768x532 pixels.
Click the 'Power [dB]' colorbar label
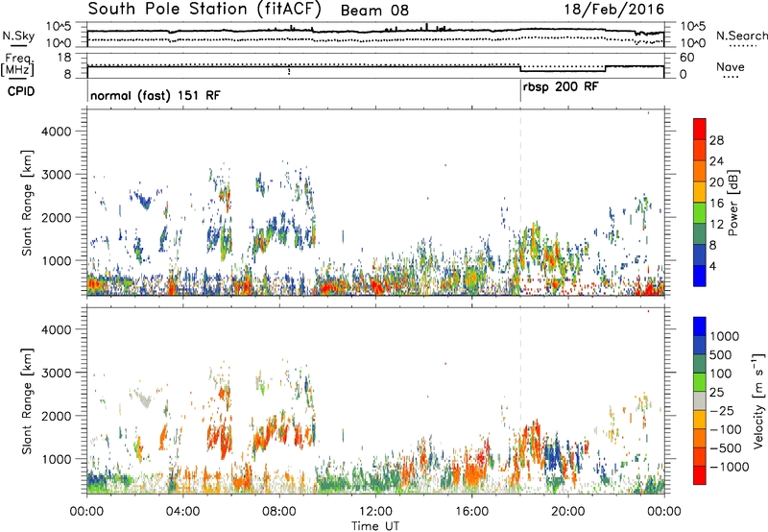point(732,203)
